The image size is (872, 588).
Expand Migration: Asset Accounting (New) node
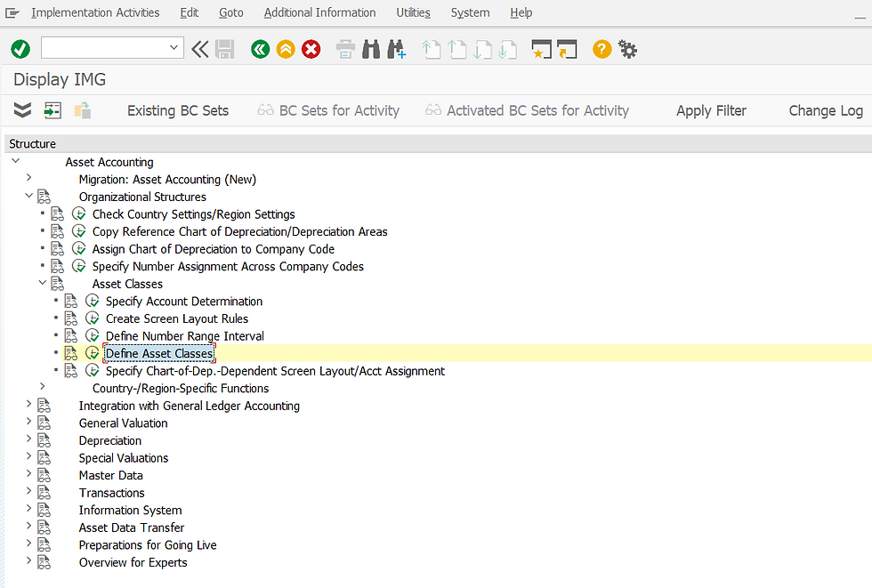(28, 178)
